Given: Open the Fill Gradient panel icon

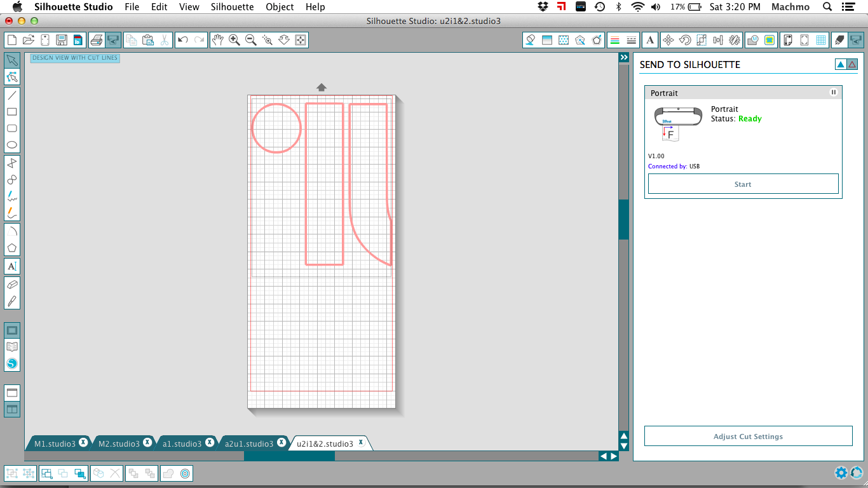Looking at the screenshot, I should point(547,40).
